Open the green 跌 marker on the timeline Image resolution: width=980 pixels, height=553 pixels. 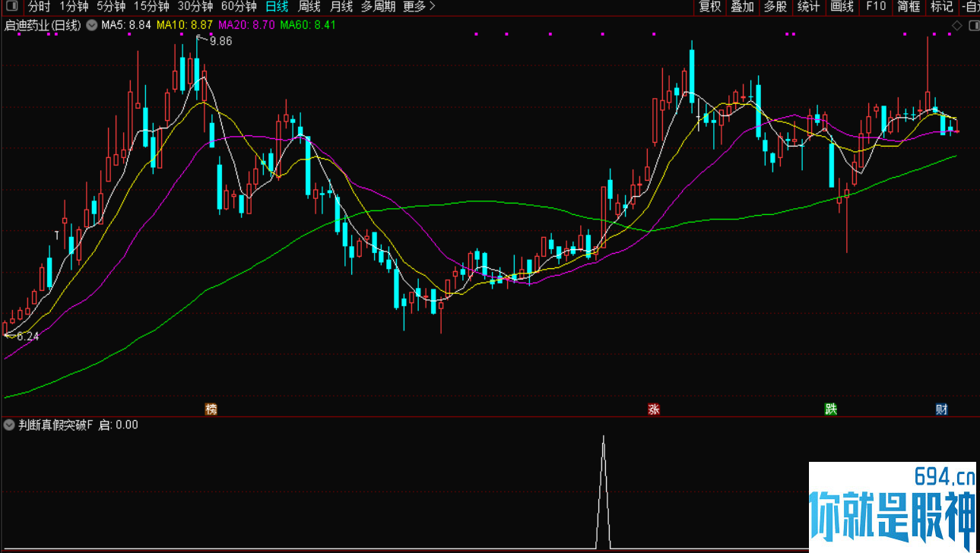(831, 409)
